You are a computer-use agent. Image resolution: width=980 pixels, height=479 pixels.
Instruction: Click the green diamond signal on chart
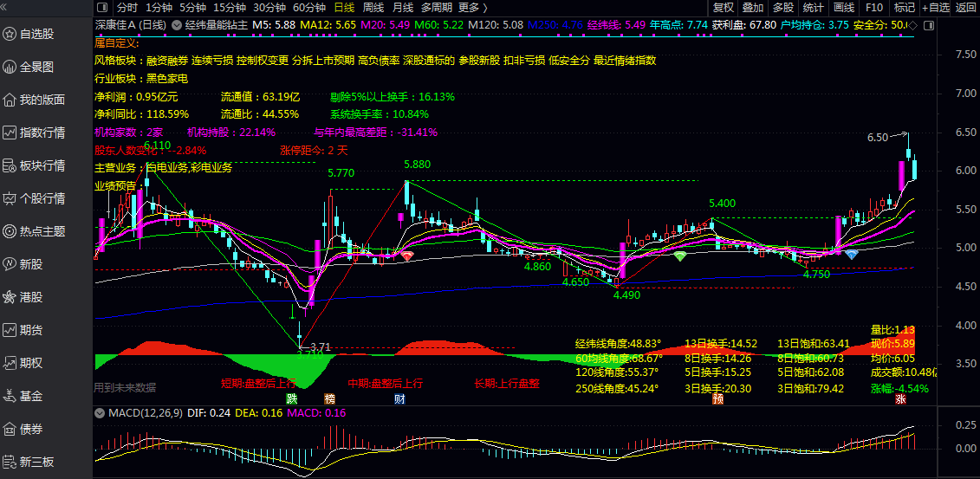pyautogui.click(x=680, y=256)
